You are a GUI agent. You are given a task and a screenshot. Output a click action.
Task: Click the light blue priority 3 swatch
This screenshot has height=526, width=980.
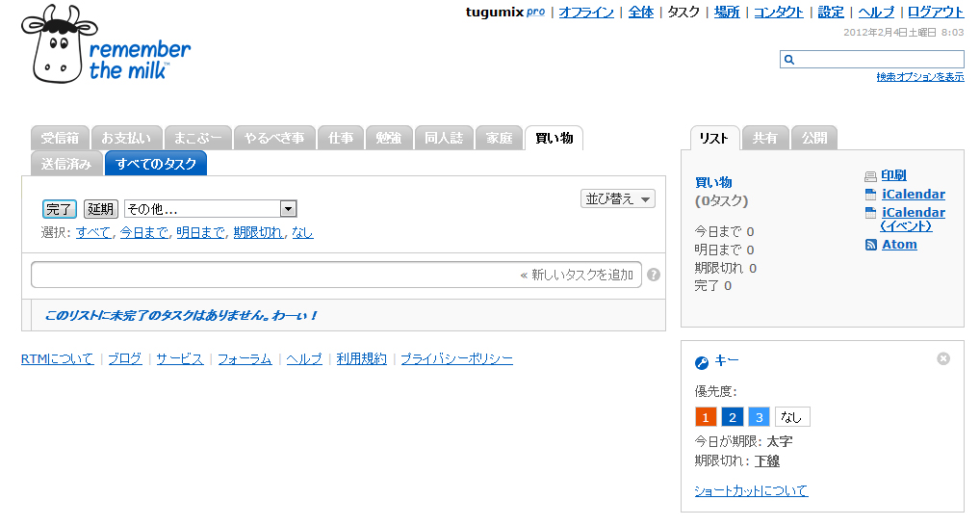pos(759,417)
